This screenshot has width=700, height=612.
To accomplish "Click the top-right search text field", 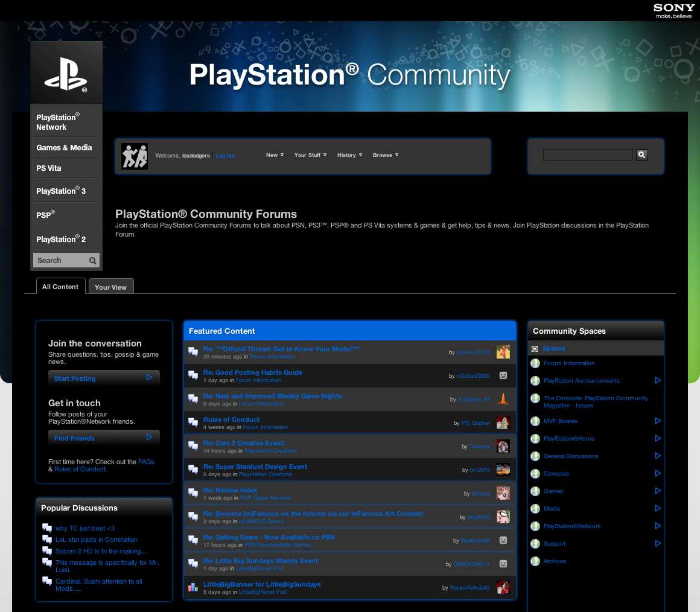I will tap(588, 155).
